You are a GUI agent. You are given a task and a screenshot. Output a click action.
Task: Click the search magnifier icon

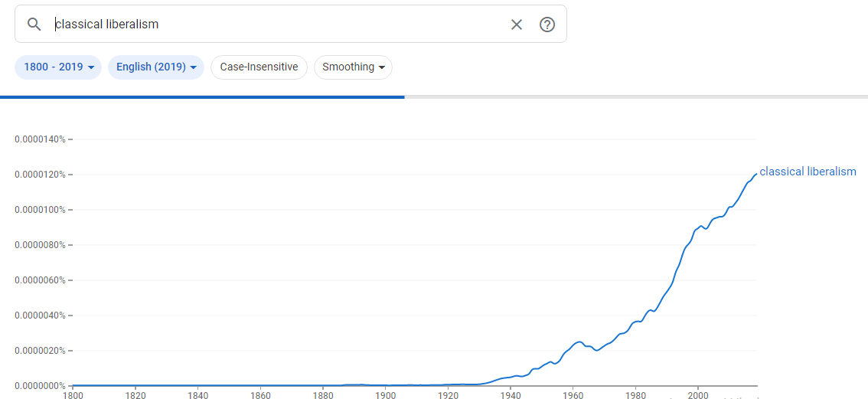pyautogui.click(x=34, y=25)
